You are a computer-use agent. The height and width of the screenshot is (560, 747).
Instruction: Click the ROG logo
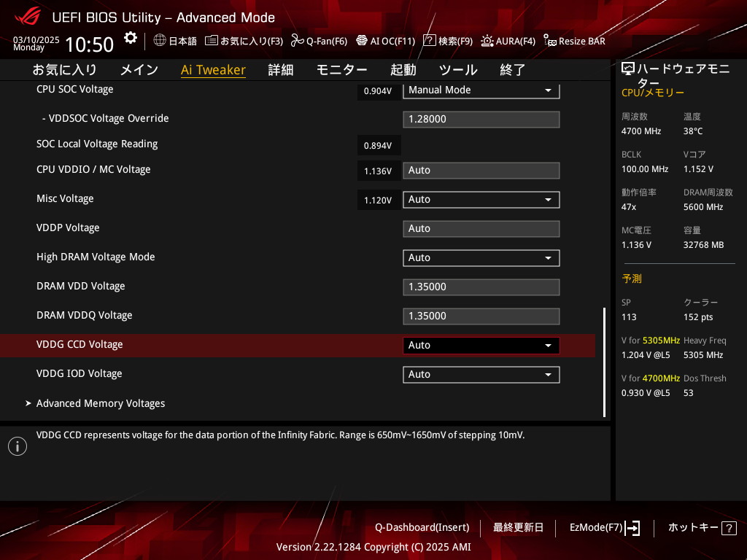coord(28,17)
